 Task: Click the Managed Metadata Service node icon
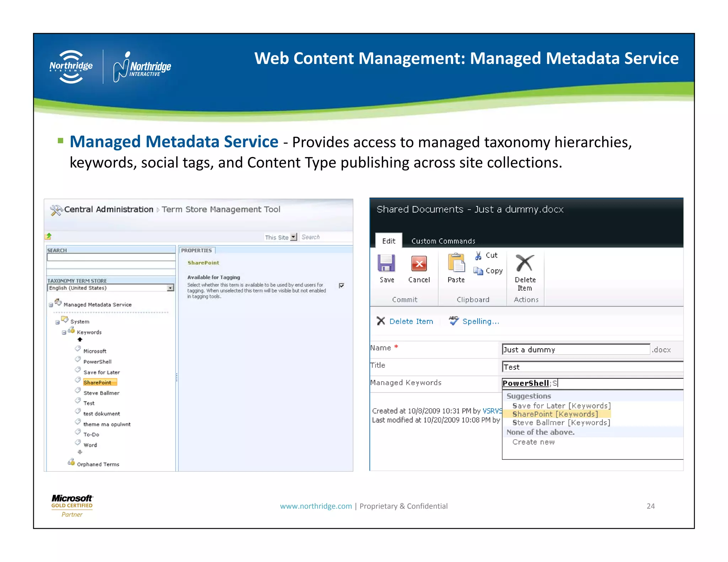(x=58, y=302)
